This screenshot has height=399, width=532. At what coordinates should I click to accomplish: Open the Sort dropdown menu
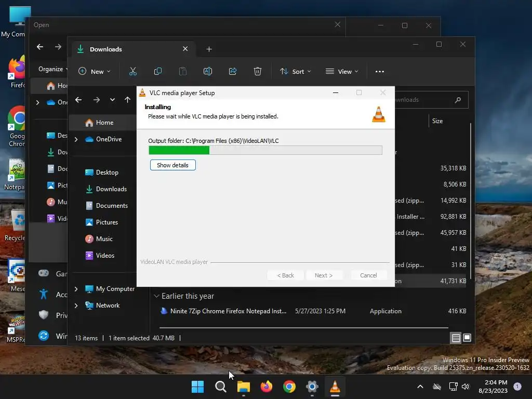pos(295,72)
